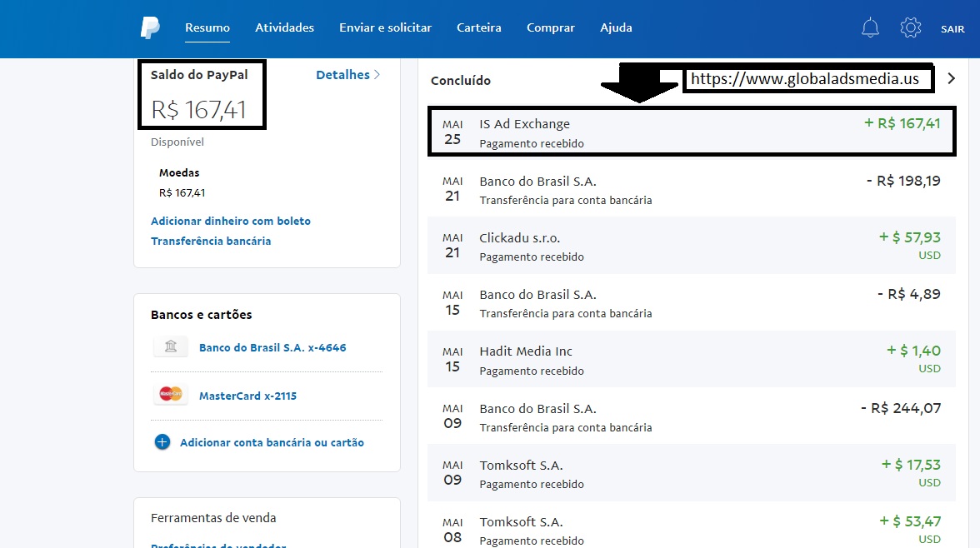
Task: Click the + $ 57,93 amount
Action: coord(909,237)
